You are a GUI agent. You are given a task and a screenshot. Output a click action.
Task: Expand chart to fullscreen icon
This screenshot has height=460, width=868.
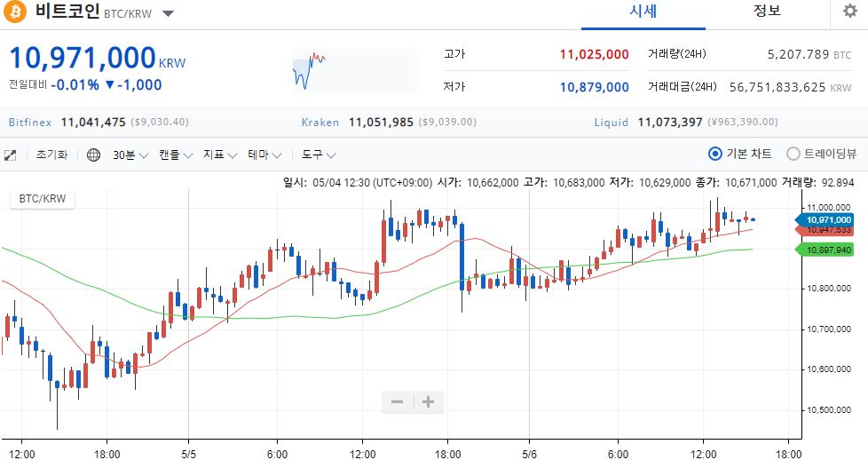point(10,155)
